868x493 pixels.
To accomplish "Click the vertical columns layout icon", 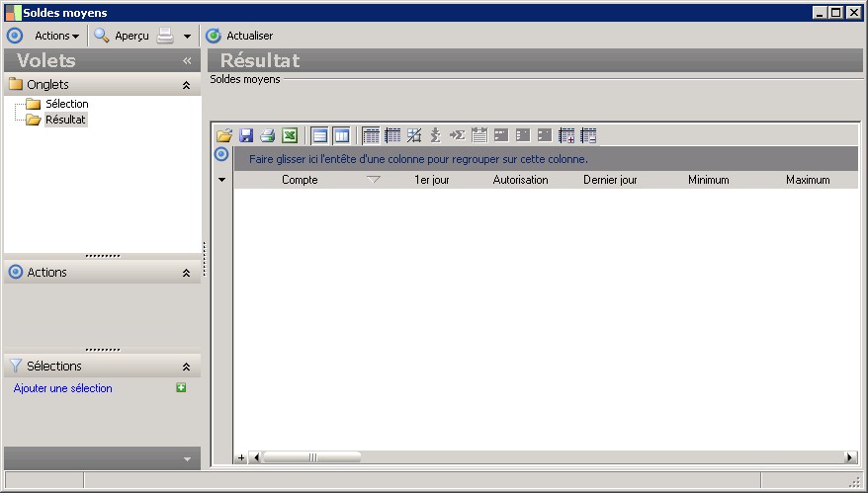I will (341, 135).
